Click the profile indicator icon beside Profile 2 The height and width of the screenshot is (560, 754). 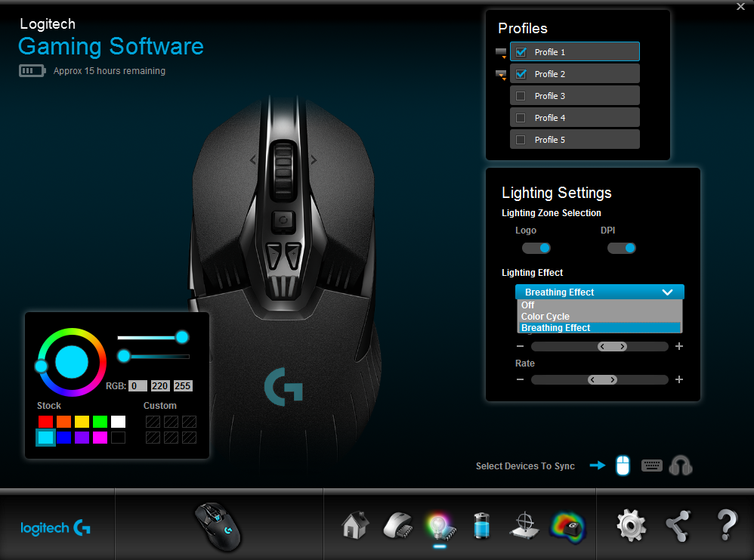pyautogui.click(x=501, y=75)
